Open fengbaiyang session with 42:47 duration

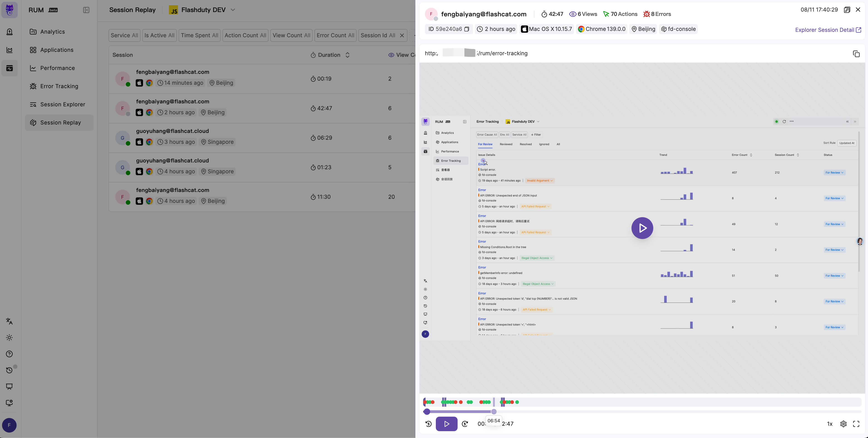coord(262,109)
